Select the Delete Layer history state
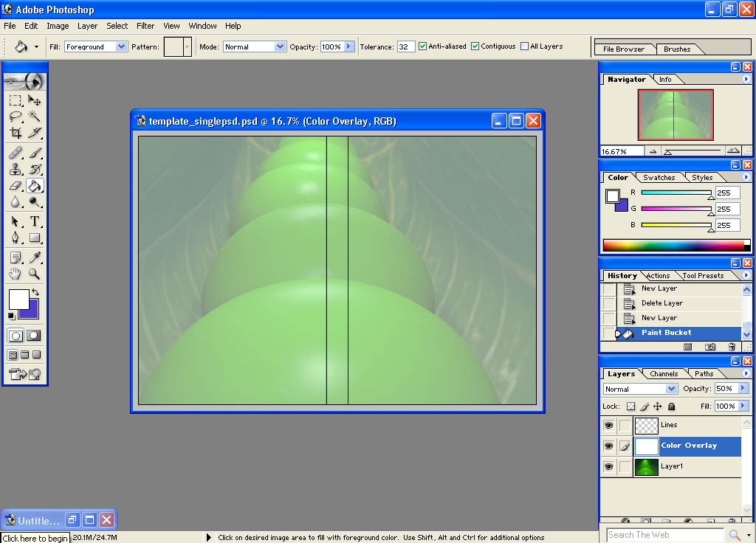 click(661, 303)
